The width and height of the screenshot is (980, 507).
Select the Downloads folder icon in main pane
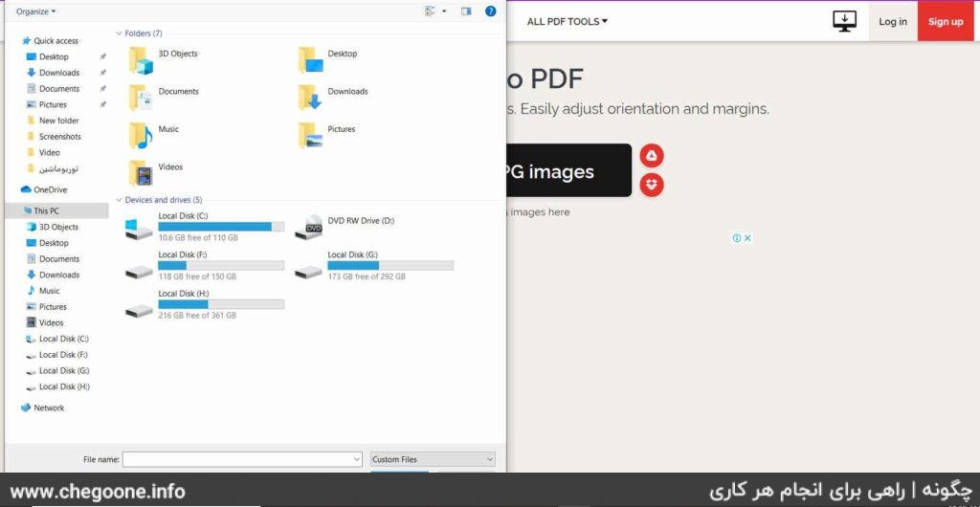[310, 98]
